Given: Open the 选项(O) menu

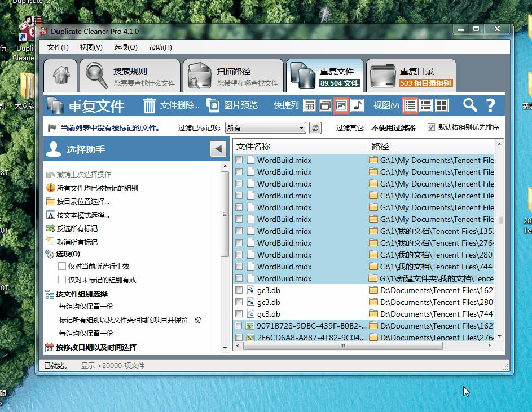Looking at the screenshot, I should (x=125, y=47).
